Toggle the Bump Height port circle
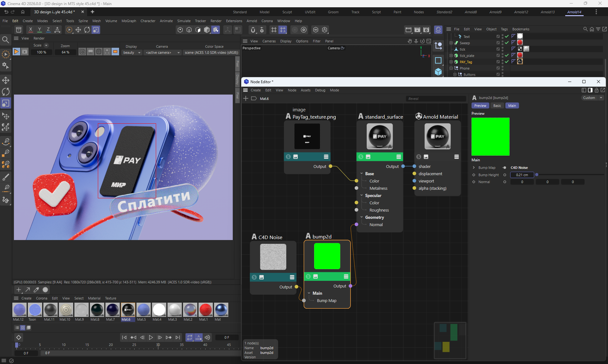The image size is (608, 364). click(x=505, y=175)
